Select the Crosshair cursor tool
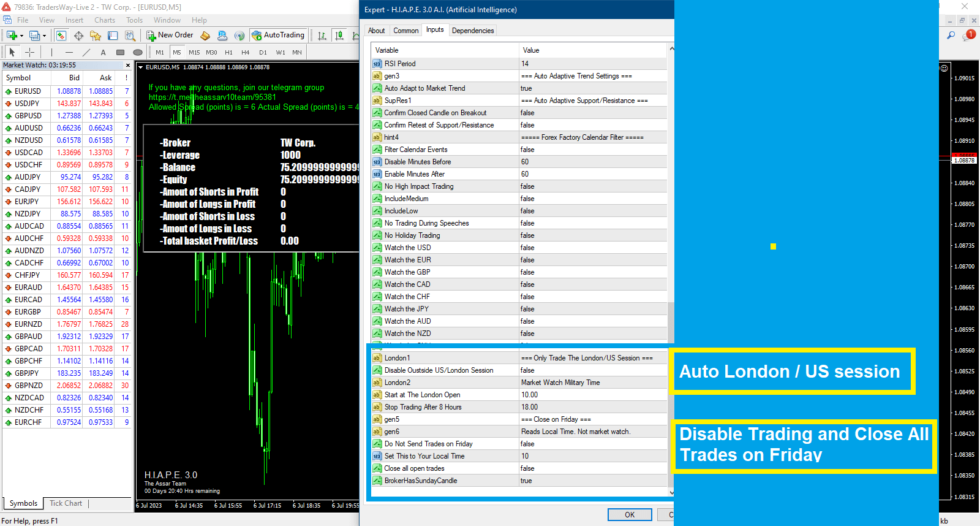The image size is (980, 526). click(29, 53)
